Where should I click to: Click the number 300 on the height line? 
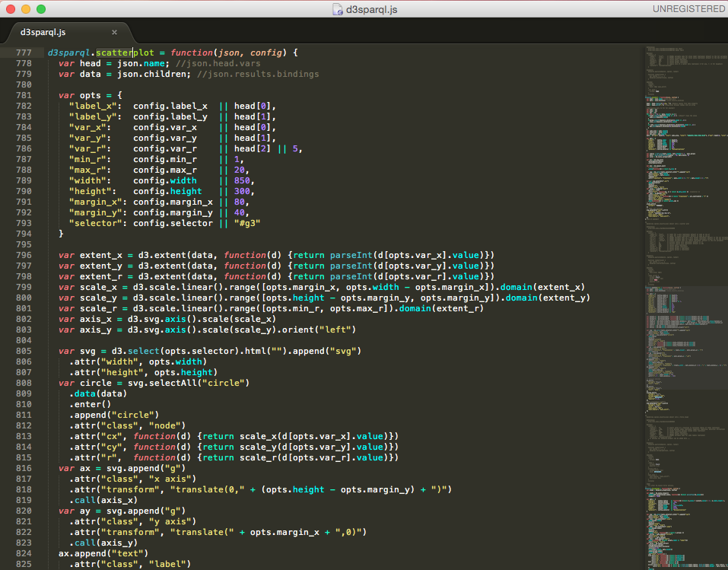coord(242,191)
